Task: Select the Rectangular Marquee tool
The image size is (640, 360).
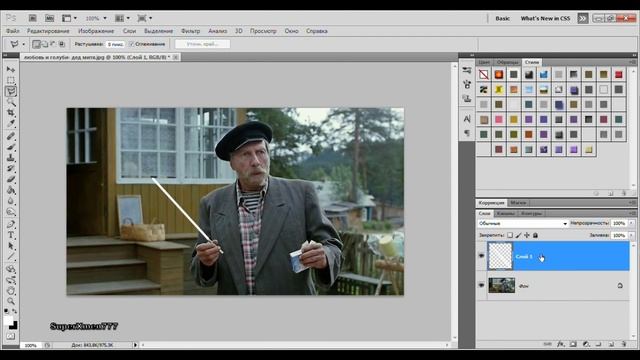Action: point(11,80)
